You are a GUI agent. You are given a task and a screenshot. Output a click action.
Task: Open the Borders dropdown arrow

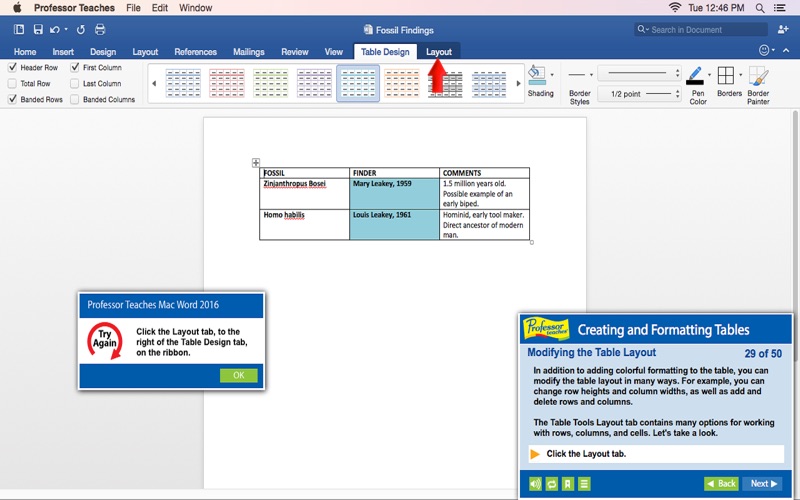[x=740, y=75]
